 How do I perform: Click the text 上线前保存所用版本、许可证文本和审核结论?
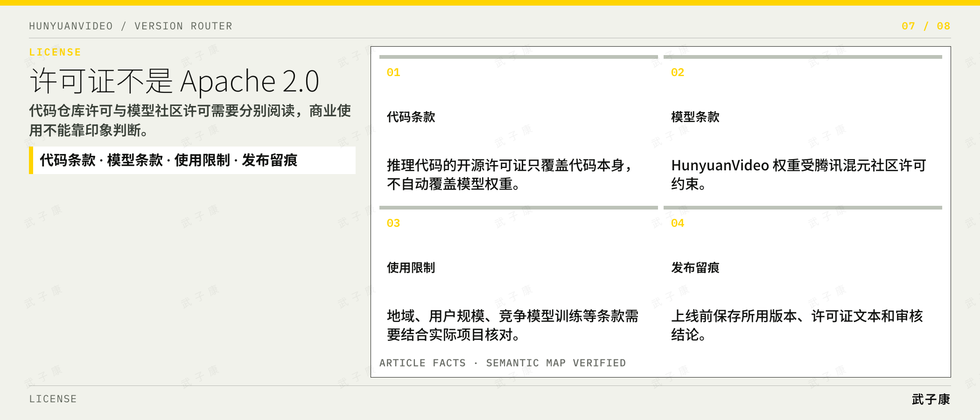click(797, 325)
